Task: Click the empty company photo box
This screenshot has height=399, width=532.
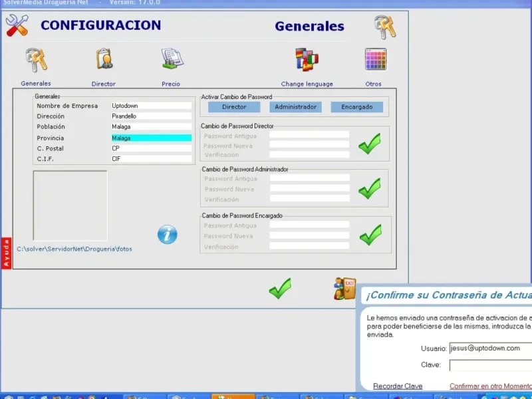Action: (x=70, y=205)
